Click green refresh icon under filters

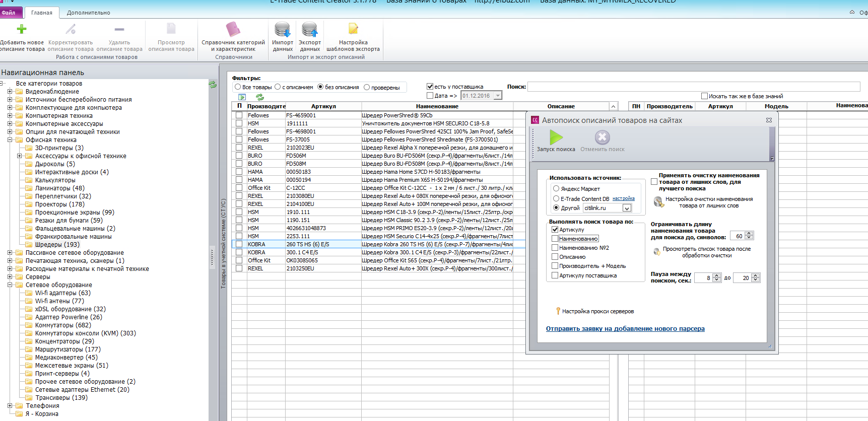pos(260,97)
